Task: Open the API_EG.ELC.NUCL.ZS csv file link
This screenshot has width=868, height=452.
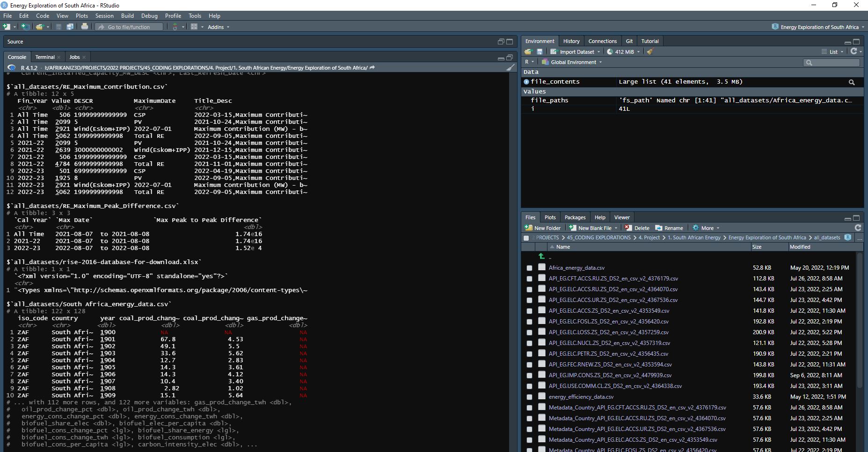Action: click(x=609, y=343)
